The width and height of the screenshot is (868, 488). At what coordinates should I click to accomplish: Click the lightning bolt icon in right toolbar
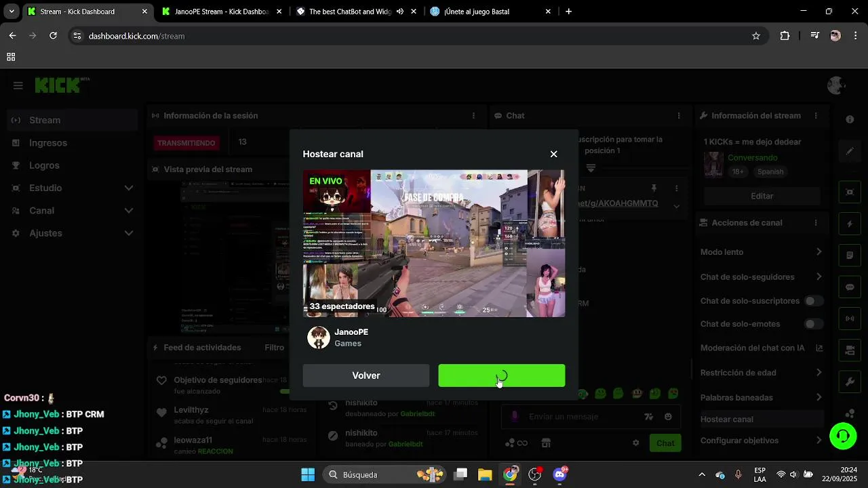850,224
